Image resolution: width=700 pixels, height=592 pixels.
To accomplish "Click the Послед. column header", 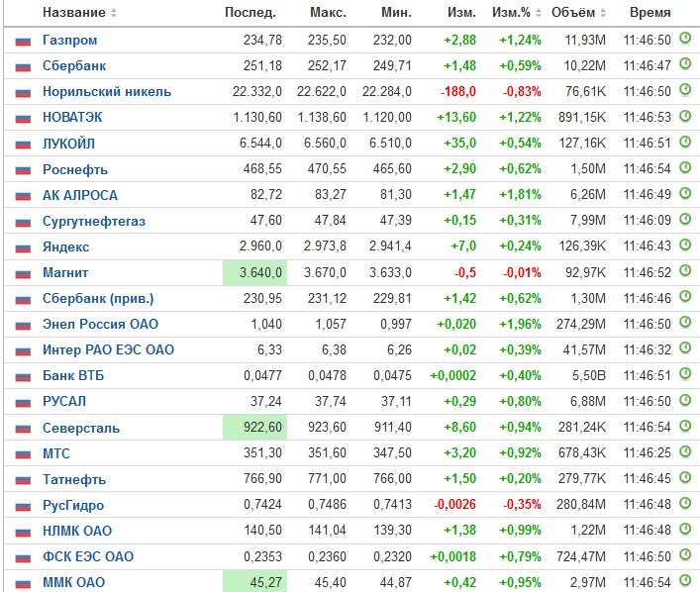I will 250,13.
